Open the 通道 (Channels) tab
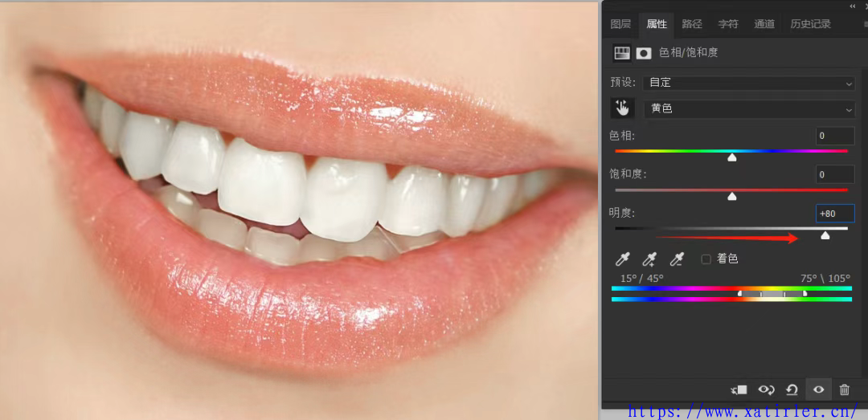 click(764, 24)
